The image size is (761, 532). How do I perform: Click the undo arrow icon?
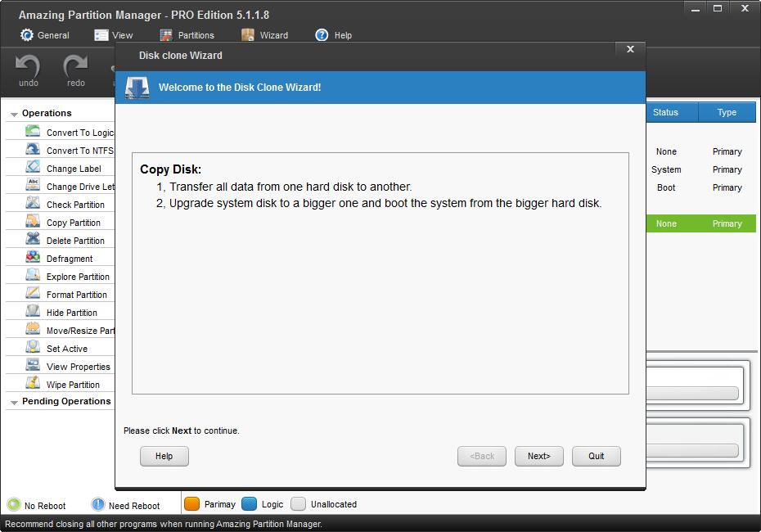(x=28, y=65)
